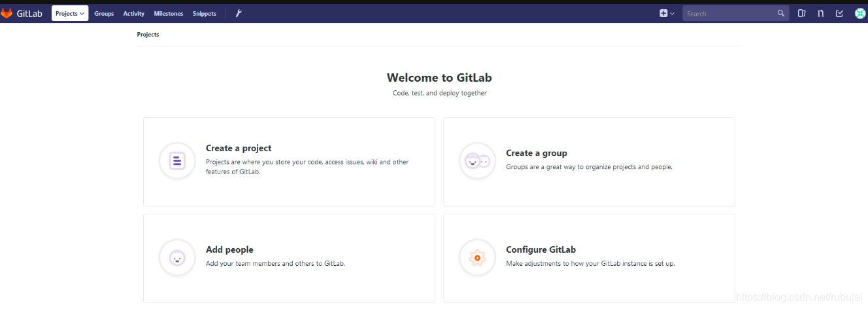Click the Create a project heading

(239, 149)
